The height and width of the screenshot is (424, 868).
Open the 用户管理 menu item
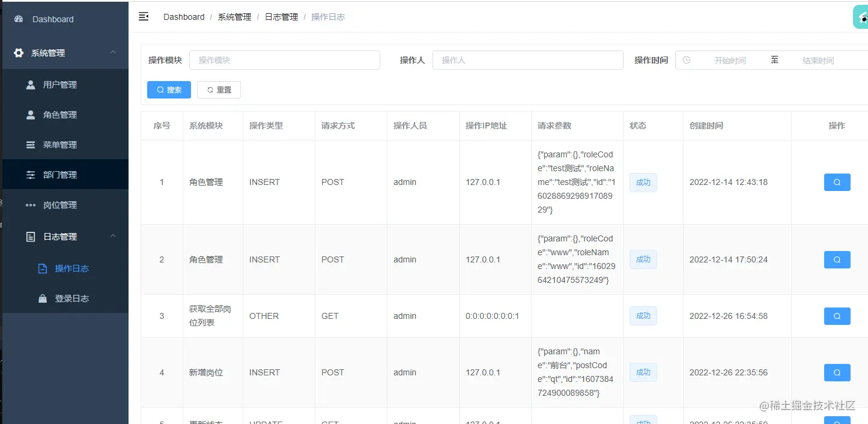65,85
